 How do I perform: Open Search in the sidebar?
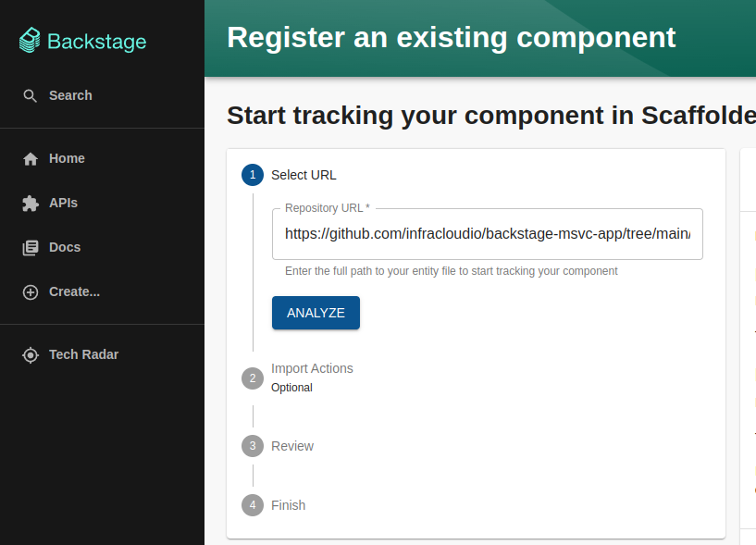click(70, 95)
